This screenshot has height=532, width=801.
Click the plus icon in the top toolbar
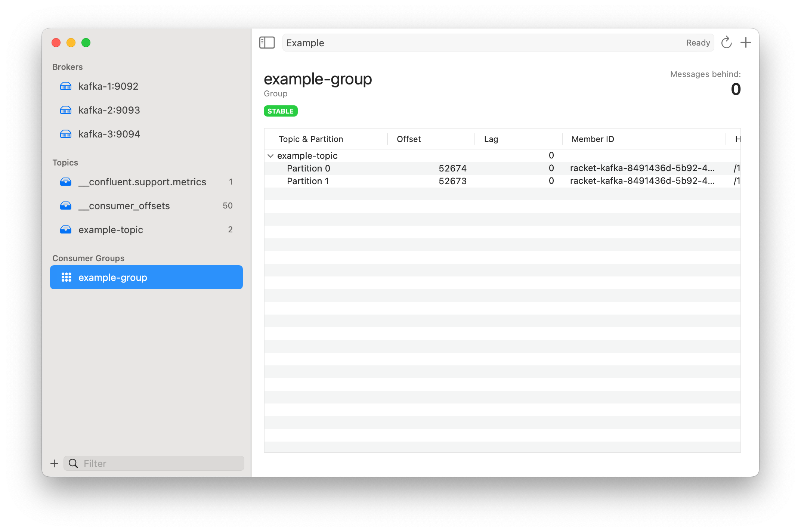tap(746, 43)
